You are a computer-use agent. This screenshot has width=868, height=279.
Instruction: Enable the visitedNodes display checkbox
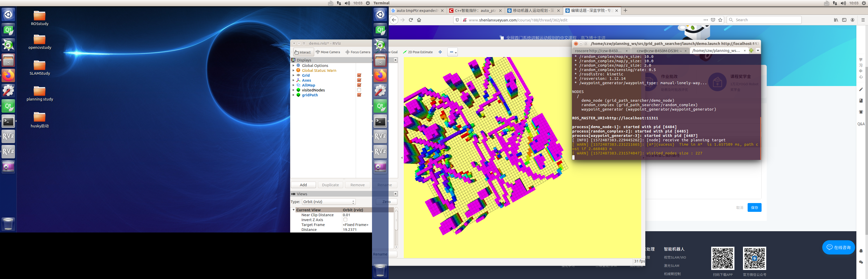pyautogui.click(x=359, y=90)
